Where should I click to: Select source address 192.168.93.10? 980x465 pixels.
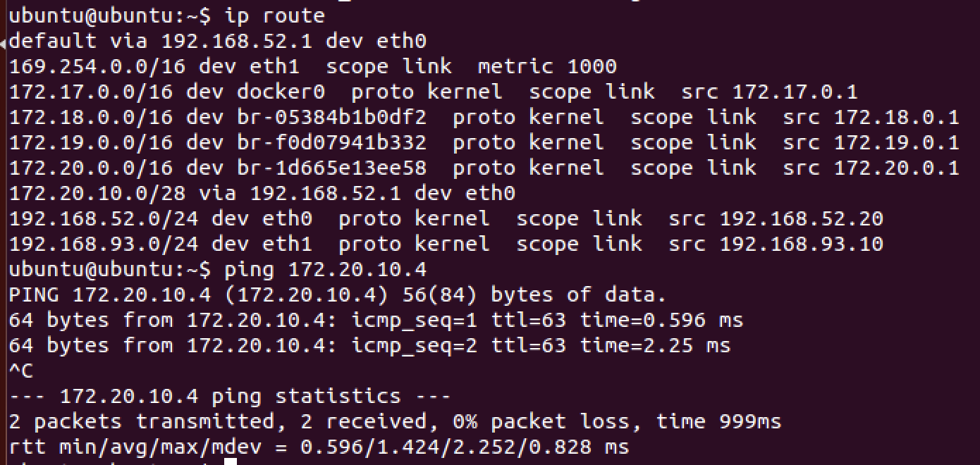click(x=801, y=244)
